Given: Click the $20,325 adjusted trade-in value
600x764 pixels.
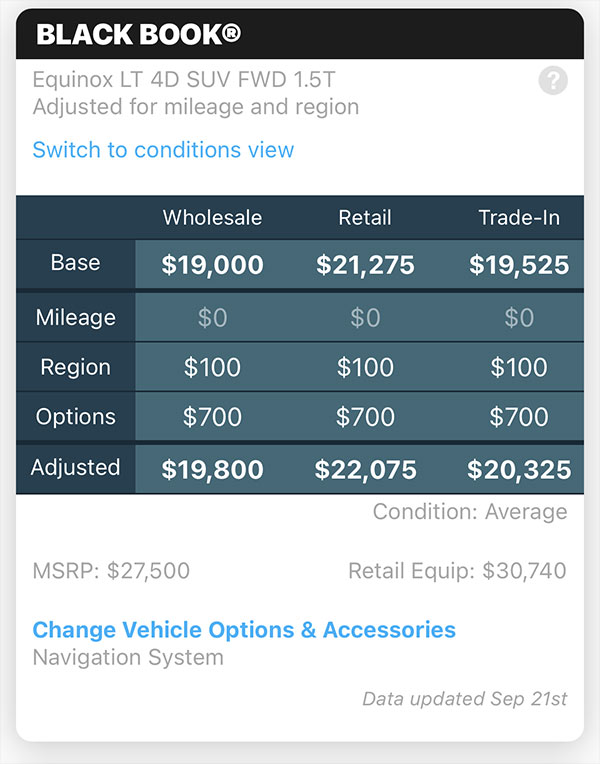Looking at the screenshot, I should [519, 469].
